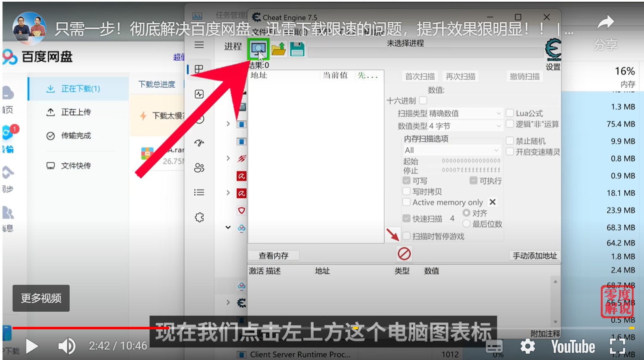Select the Performance icon in Task Manager sidebar
This screenshot has height=360, width=644.
click(x=199, y=94)
